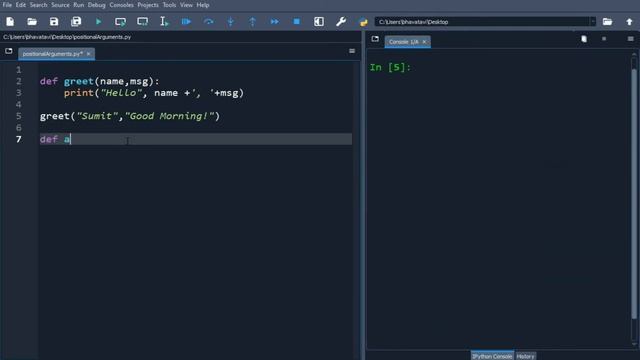Step out with up arrow icon
Viewport: 640px width, 360px height.
252,22
